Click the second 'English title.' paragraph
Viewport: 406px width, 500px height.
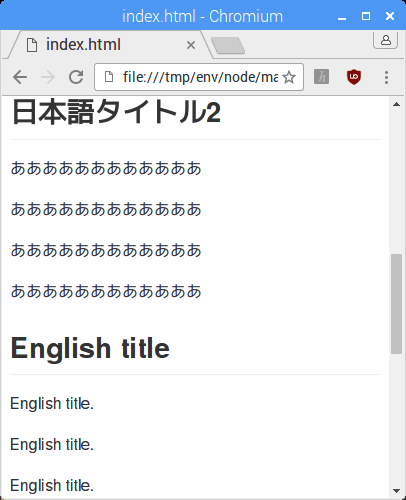pos(52,445)
